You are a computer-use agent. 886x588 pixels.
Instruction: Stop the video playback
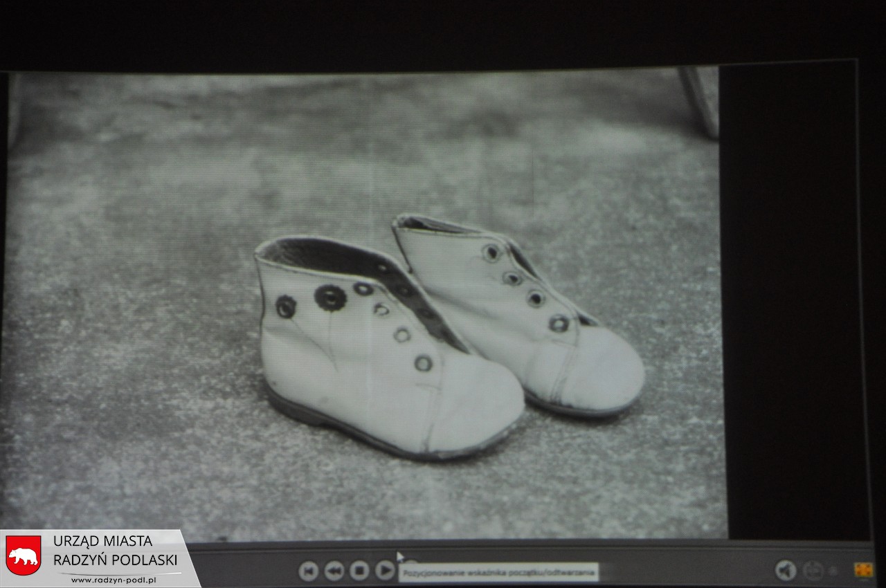tap(359, 571)
